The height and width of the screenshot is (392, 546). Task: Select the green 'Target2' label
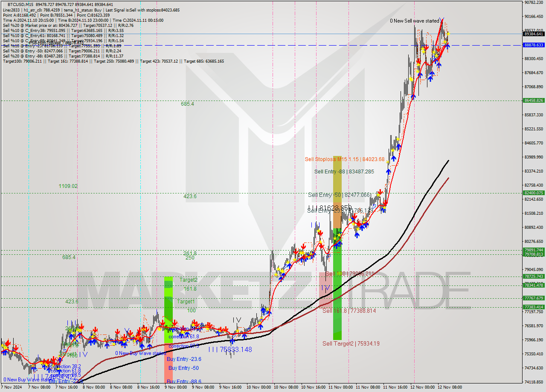coord(188,280)
